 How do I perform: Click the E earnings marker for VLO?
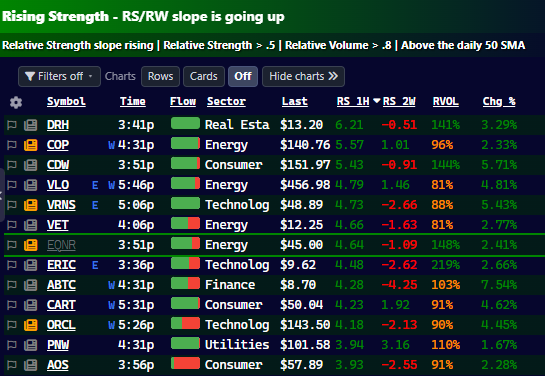pos(95,185)
